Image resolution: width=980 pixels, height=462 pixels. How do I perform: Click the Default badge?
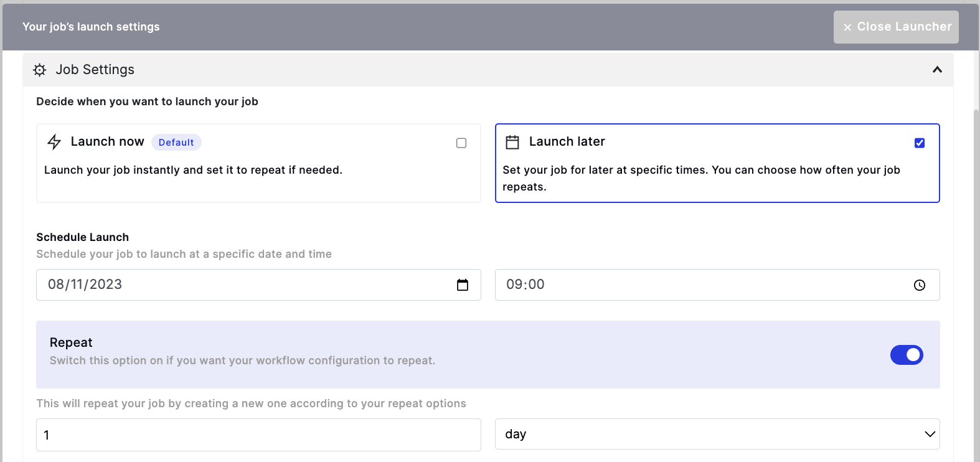tap(176, 142)
